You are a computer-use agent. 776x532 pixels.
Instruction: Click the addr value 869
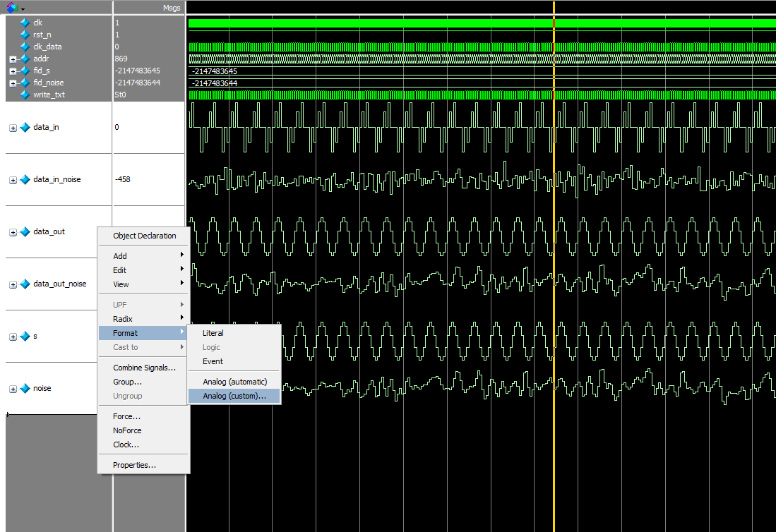tap(121, 59)
